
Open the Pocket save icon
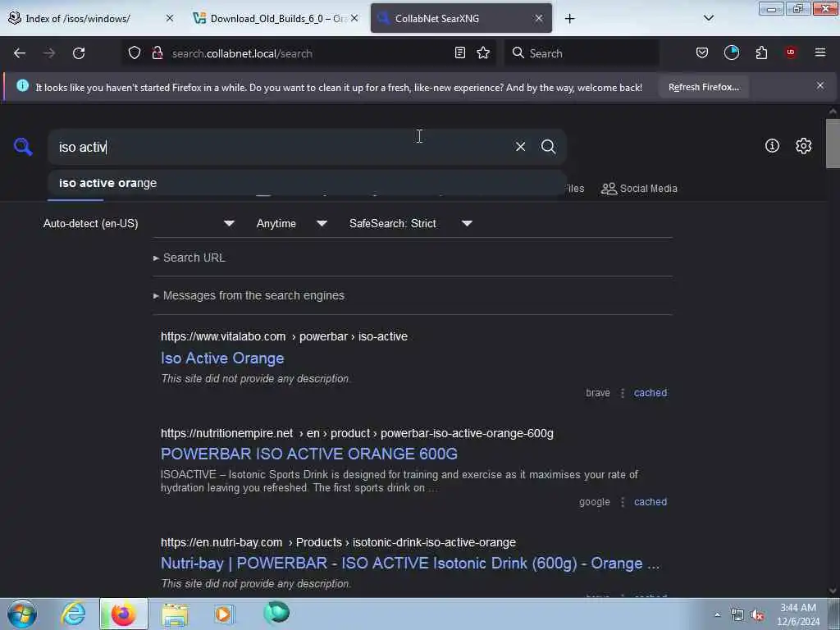point(702,52)
